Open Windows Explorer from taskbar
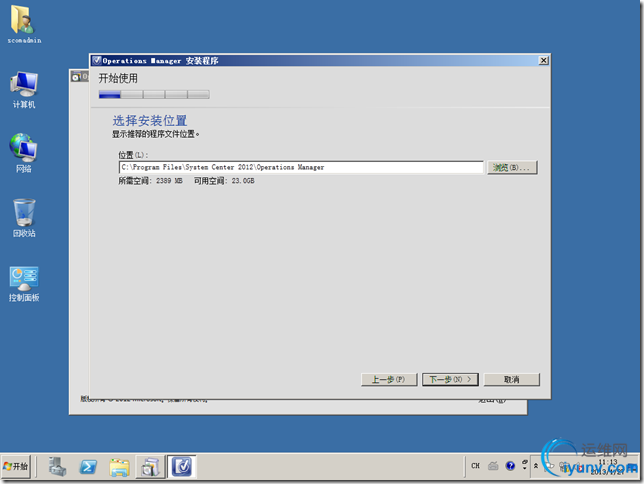Screen dimensions: 644x484 coord(119,467)
